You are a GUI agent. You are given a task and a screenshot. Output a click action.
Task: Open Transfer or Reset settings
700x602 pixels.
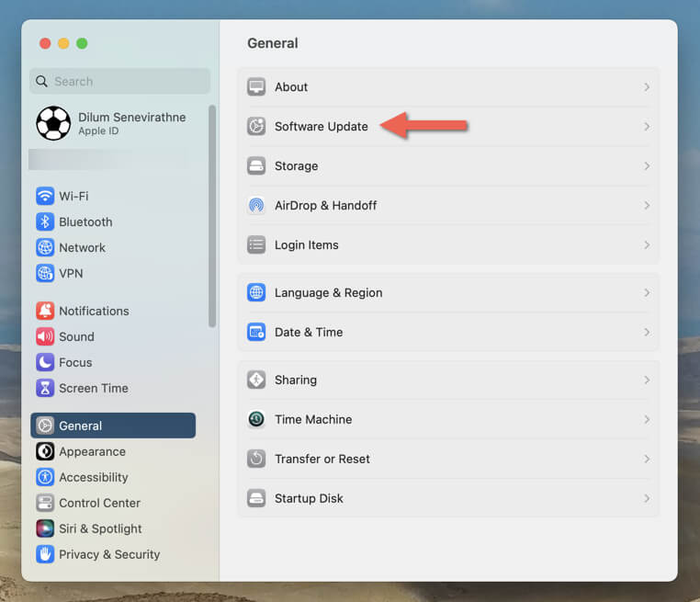(x=322, y=459)
